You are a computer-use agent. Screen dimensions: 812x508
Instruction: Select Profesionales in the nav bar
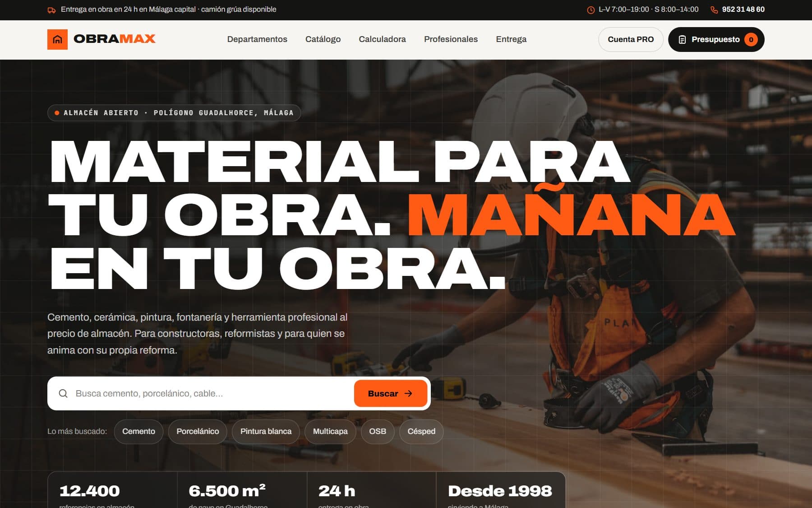click(451, 39)
